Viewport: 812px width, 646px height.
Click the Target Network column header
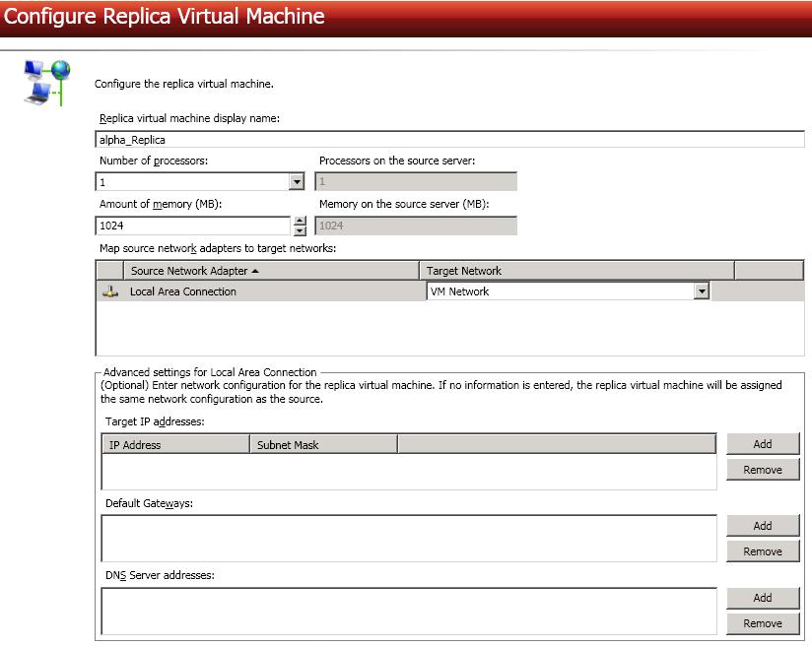[x=576, y=271]
